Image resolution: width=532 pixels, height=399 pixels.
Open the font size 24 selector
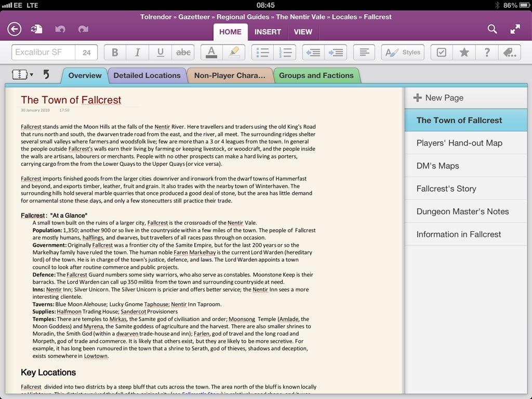(87, 52)
